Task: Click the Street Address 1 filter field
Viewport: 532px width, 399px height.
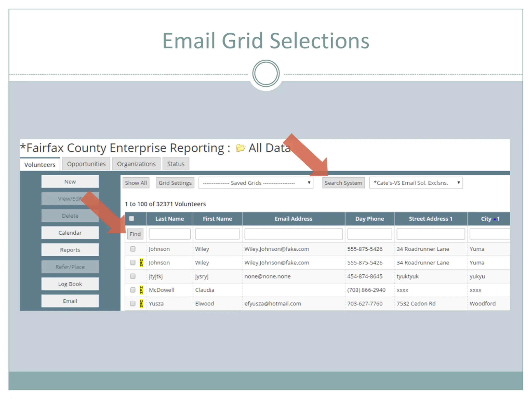Action: pyautogui.click(x=431, y=234)
